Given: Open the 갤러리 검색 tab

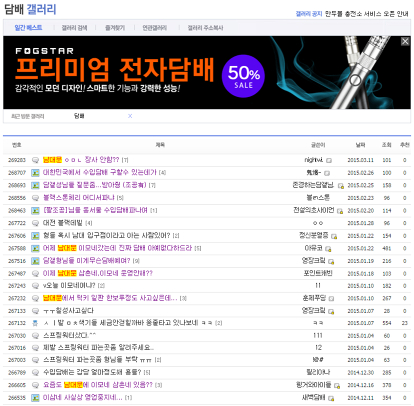Looking at the screenshot, I should [74, 28].
